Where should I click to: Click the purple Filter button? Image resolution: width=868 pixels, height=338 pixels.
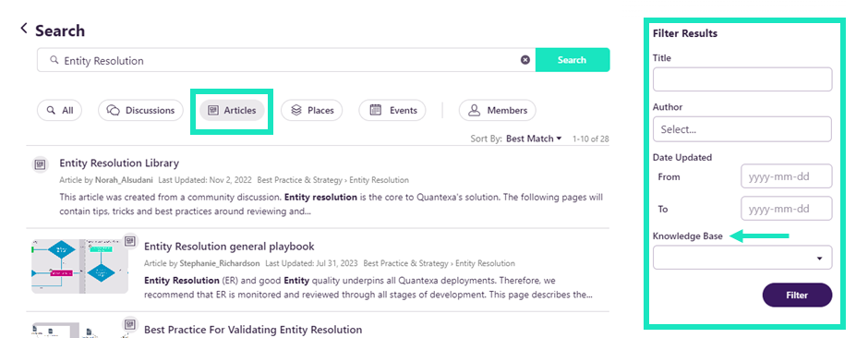[x=797, y=295]
